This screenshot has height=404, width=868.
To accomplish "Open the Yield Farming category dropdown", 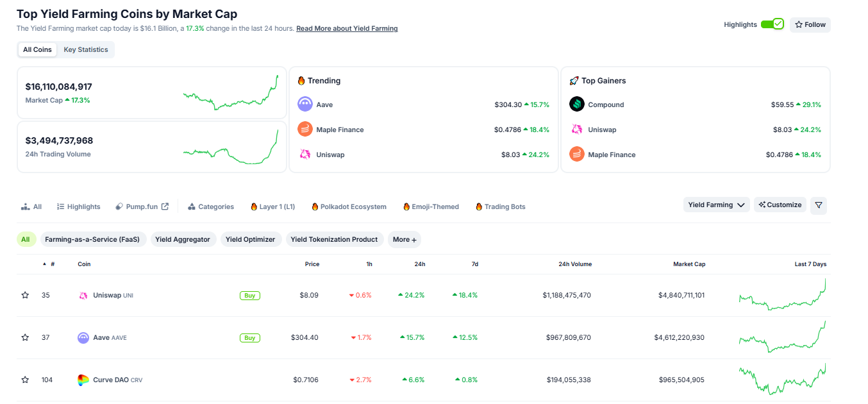I will click(716, 205).
